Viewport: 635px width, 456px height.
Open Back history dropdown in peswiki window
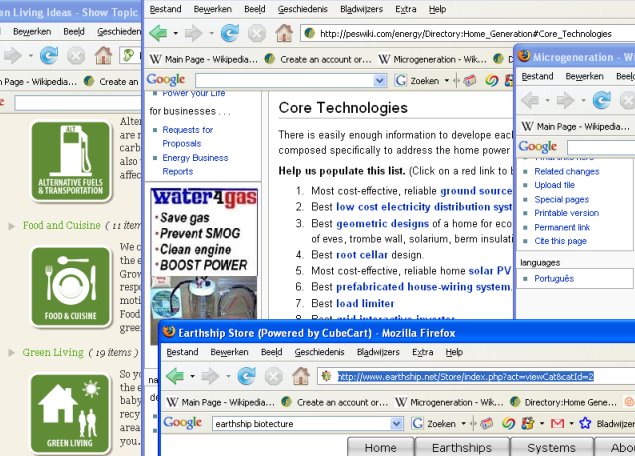pyautogui.click(x=175, y=34)
